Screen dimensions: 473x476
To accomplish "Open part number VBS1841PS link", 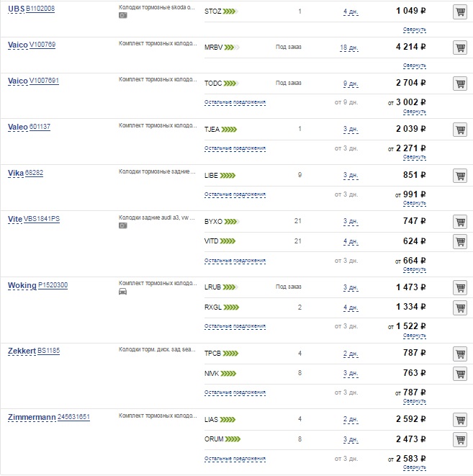I will tap(42, 219).
